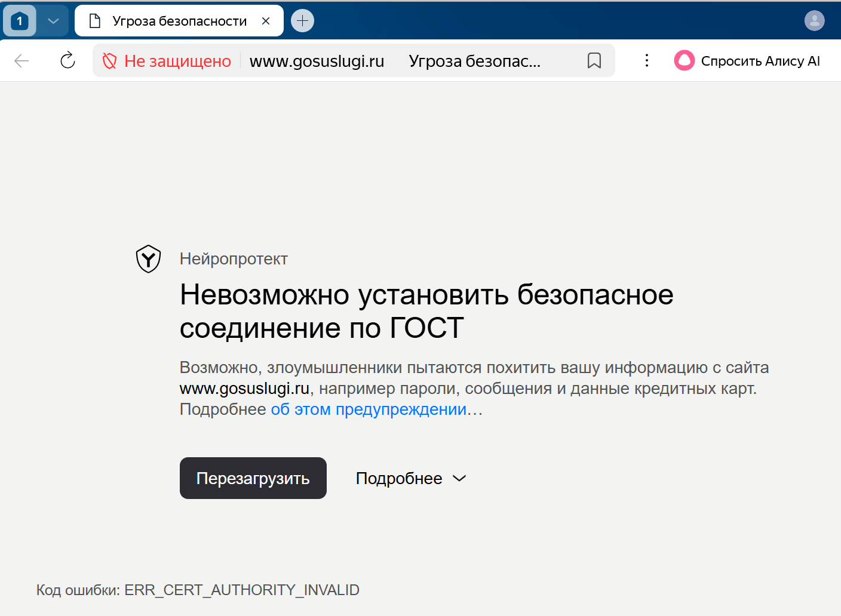Click the Перезагрузить button
The height and width of the screenshot is (616, 841).
coord(253,478)
